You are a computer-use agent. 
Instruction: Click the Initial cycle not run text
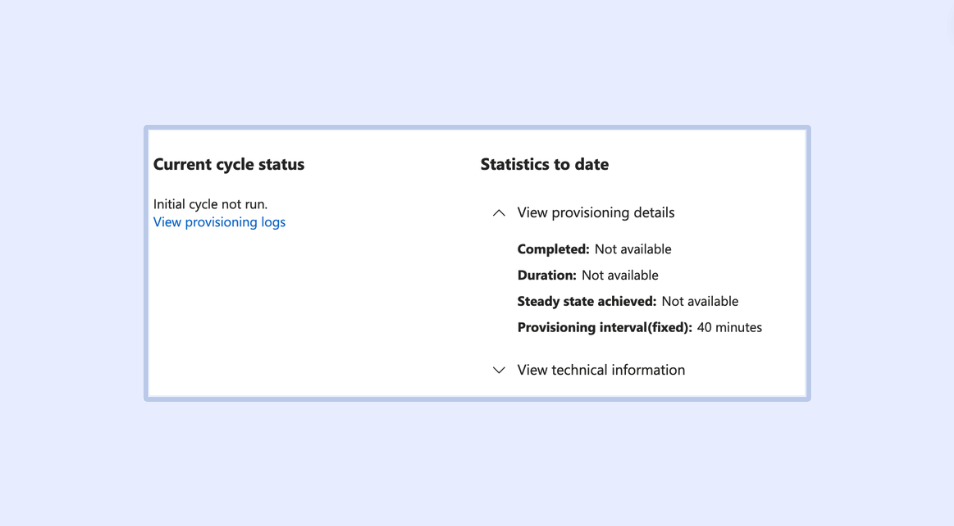[210, 204]
